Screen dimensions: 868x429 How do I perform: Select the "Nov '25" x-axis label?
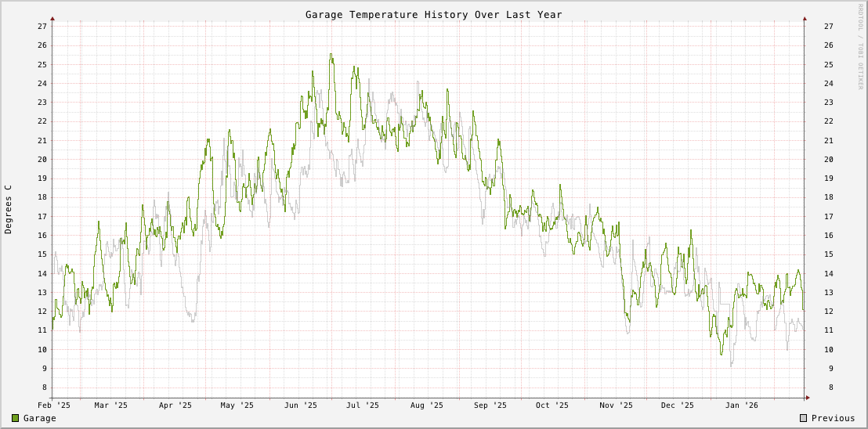tap(617, 406)
